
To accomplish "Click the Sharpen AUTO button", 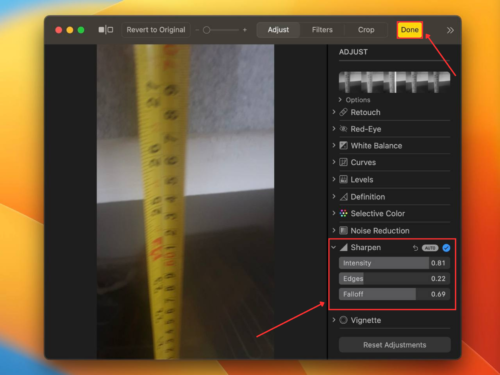I will point(430,248).
